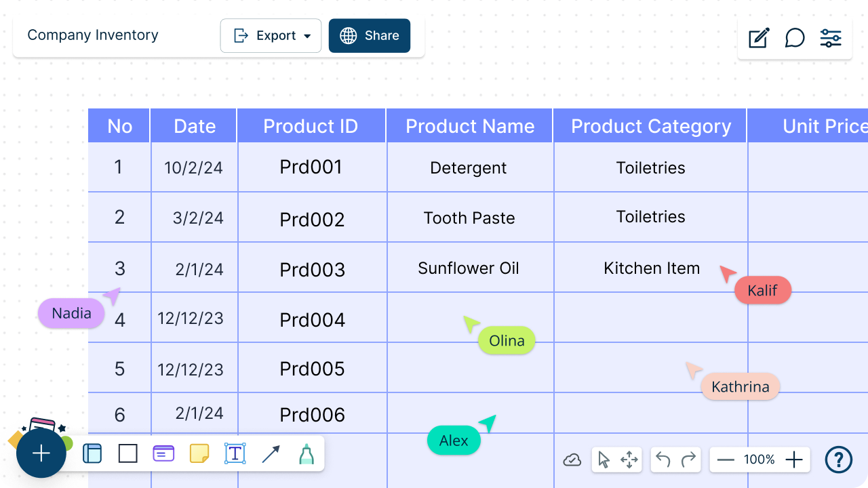Redo the last action
868x488 pixels.
click(689, 460)
